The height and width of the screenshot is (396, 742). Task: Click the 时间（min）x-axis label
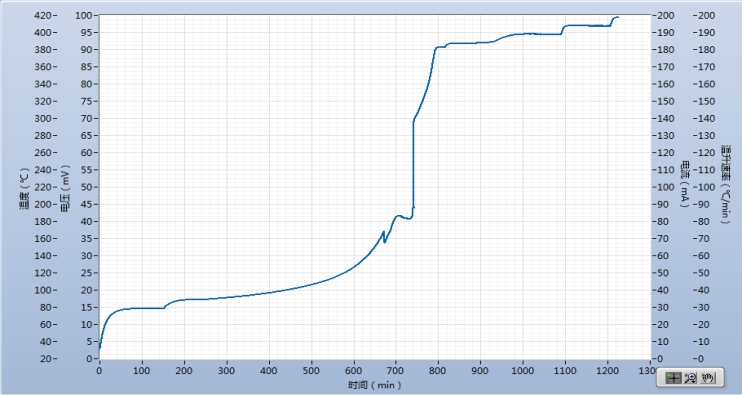[374, 385]
